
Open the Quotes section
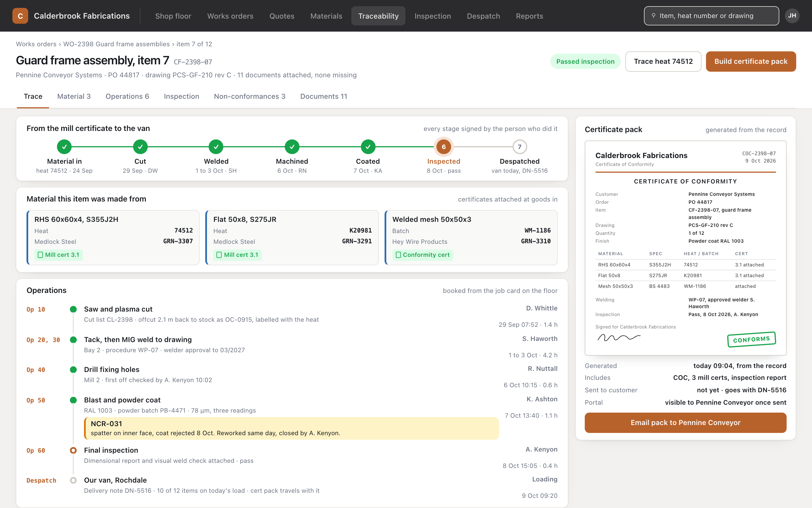click(282, 16)
